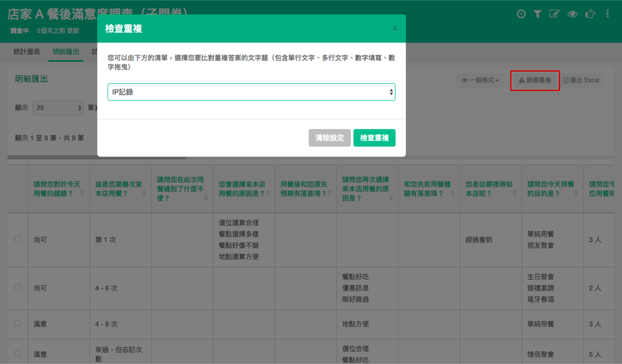
Task: Click the clock history icon in header
Action: click(521, 14)
